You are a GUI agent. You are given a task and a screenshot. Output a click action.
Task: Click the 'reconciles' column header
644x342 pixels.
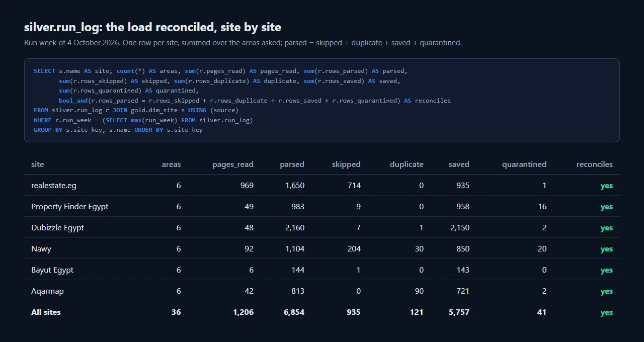[x=595, y=164]
